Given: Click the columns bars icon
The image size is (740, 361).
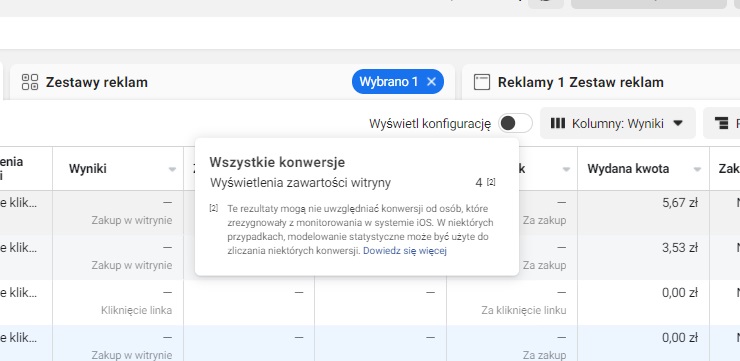Looking at the screenshot, I should 558,124.
